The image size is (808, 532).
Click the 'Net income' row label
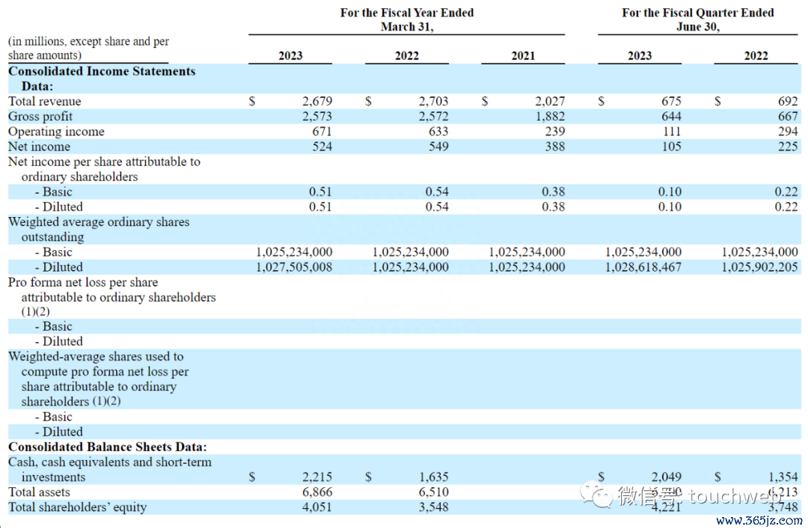[x=39, y=147]
